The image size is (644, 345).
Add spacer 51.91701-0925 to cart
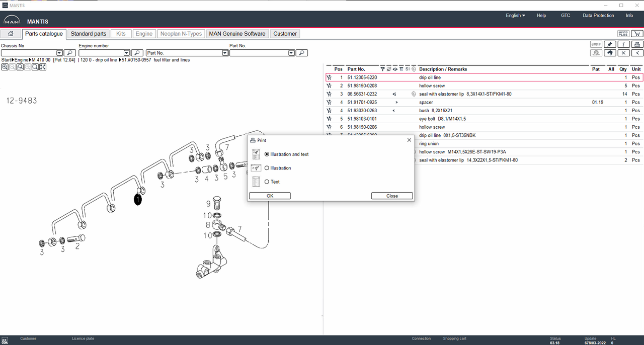click(x=329, y=102)
